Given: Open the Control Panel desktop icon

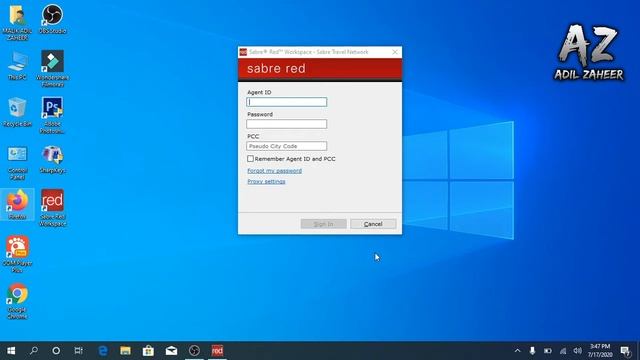Looking at the screenshot, I should click(17, 162).
